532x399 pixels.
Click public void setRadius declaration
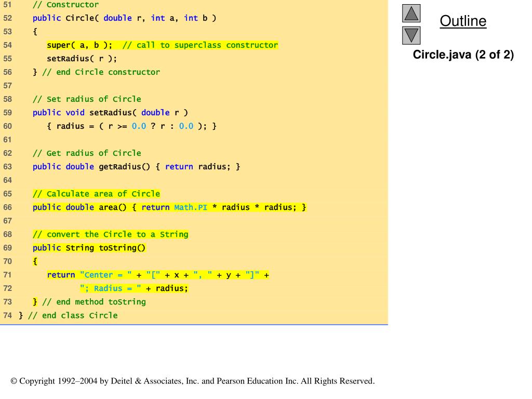[110, 113]
